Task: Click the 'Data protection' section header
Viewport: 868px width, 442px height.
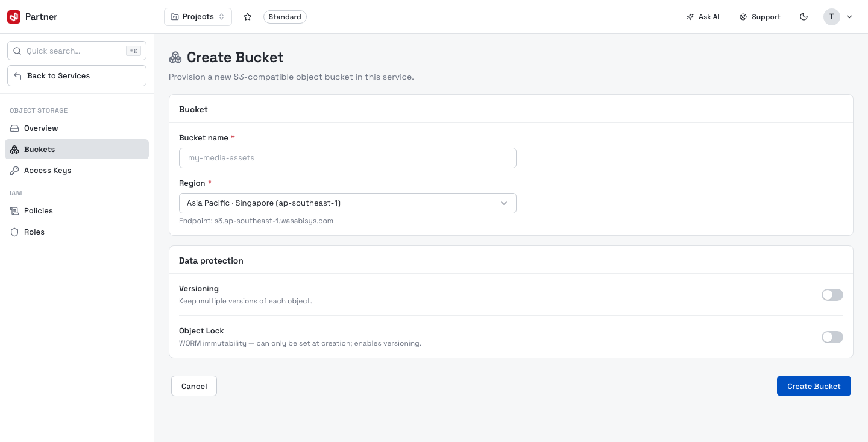Action: click(211, 260)
